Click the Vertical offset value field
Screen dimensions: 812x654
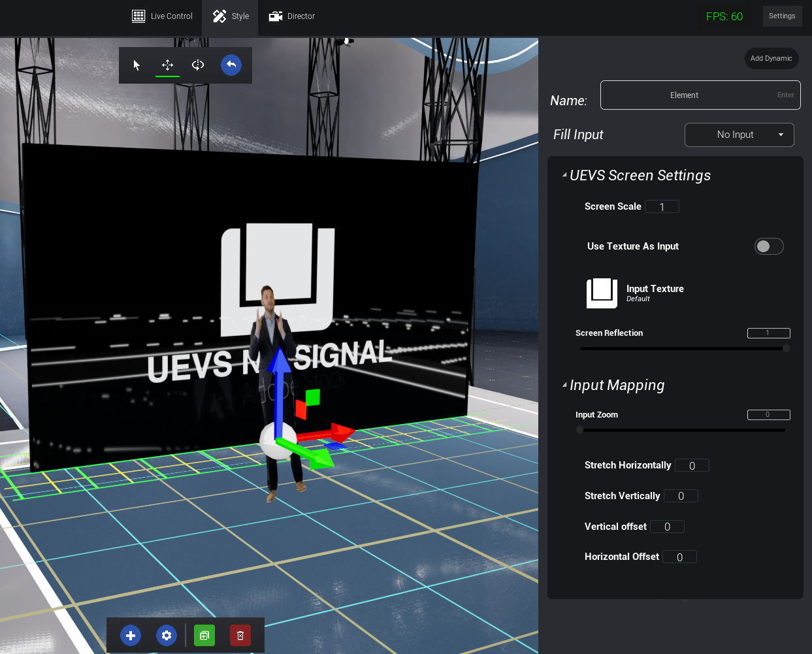[667, 527]
